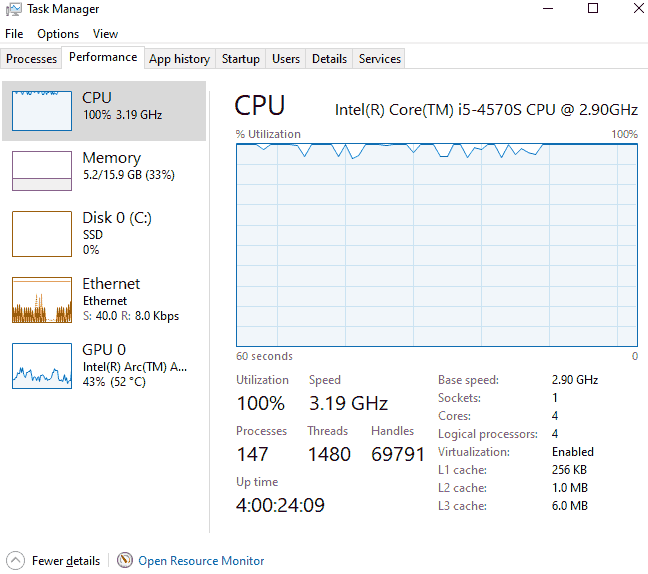This screenshot has width=648, height=574.
Task: Select the Ethernet mini graph thumbnail
Action: pos(42,300)
